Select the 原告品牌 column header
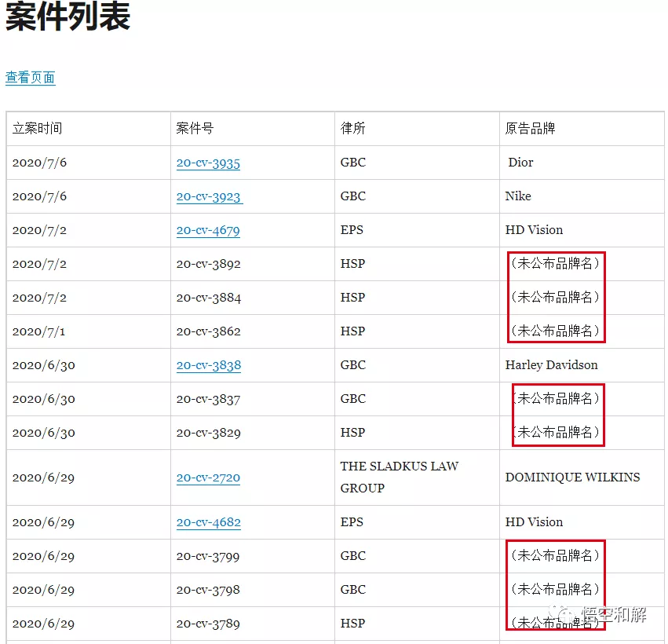Screen dimensions: 668x644 523,129
